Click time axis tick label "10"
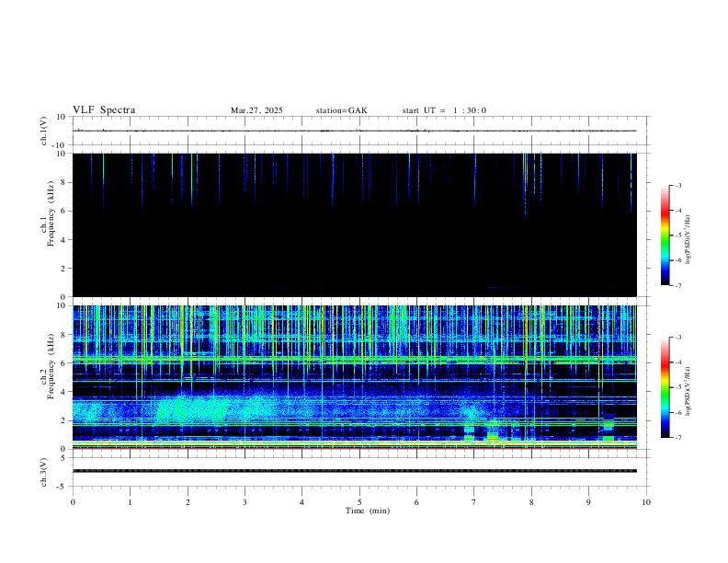The height and width of the screenshot is (563, 728). tap(646, 502)
